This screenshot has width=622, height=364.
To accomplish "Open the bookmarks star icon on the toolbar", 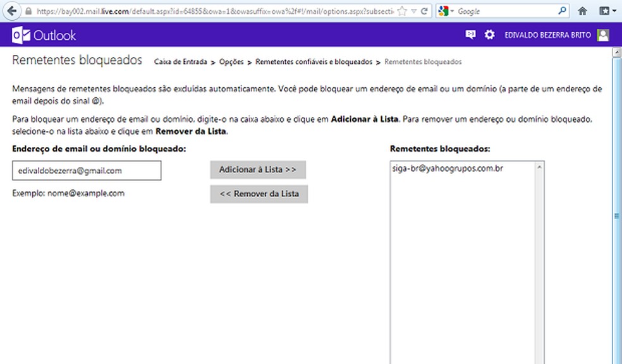I will (604, 11).
